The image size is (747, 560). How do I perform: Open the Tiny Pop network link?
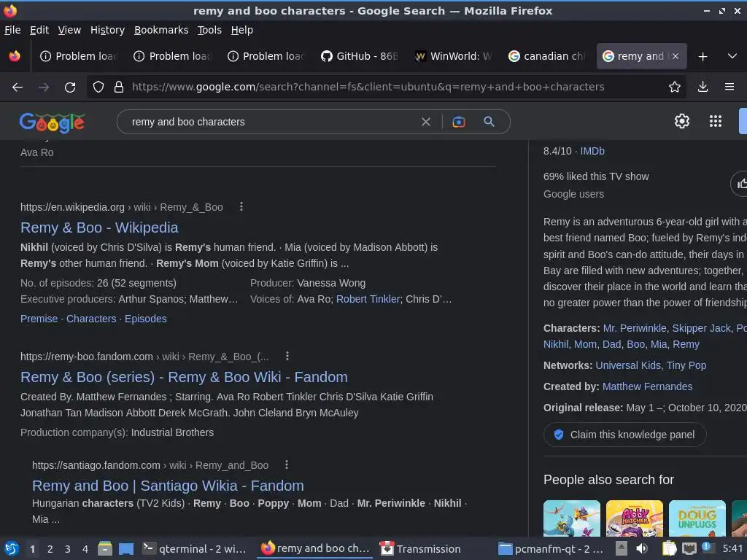pos(686,365)
